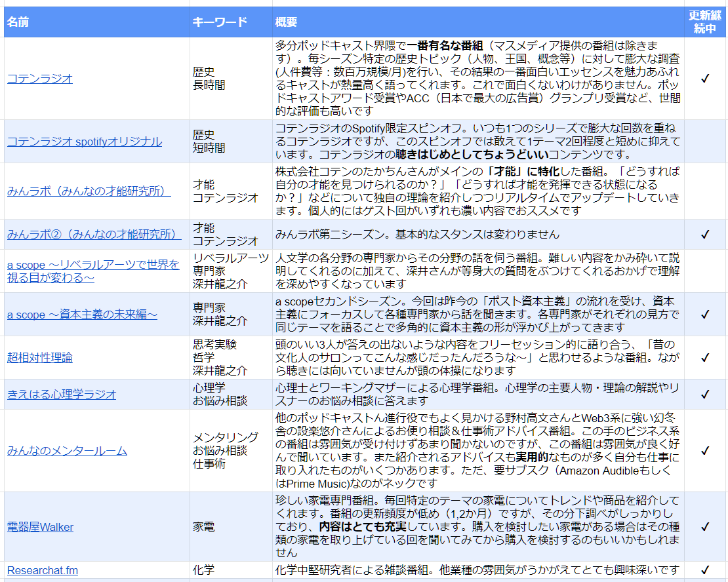
Task: Open the a scope ～資本主義の未来編～ link
Action: 82,314
